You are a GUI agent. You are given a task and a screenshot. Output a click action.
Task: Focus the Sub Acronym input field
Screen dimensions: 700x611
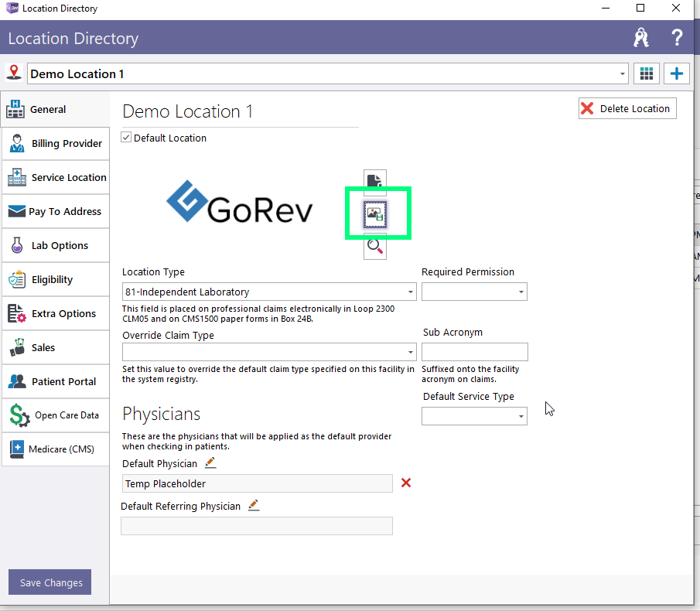click(475, 352)
